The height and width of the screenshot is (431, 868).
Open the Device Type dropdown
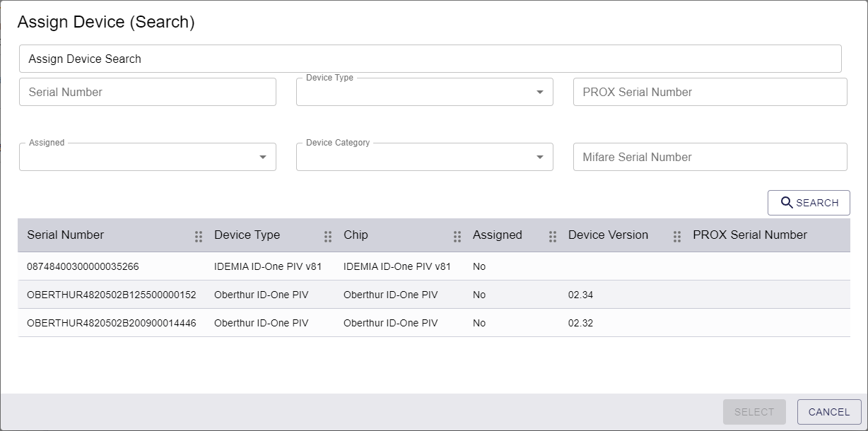[x=424, y=91]
